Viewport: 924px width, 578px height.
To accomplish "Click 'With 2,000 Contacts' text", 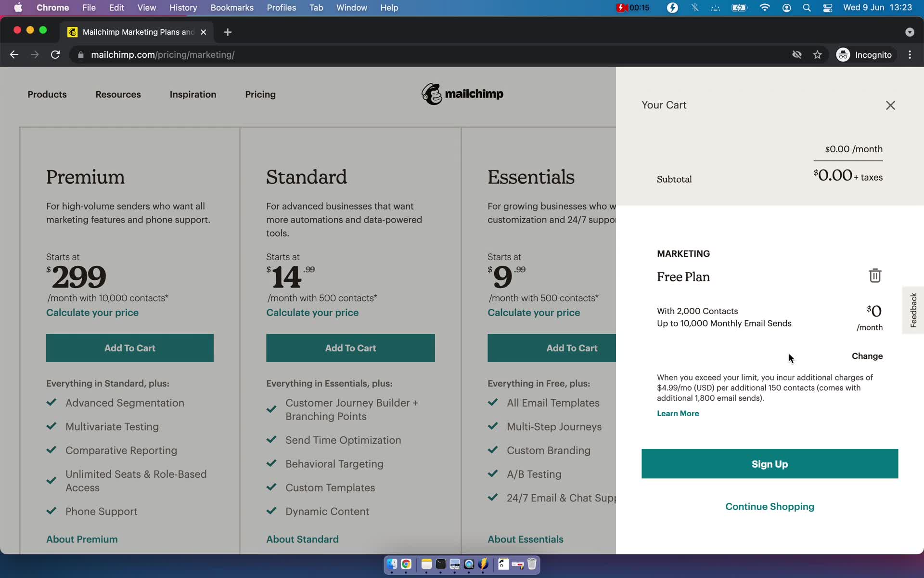I will pyautogui.click(x=697, y=311).
